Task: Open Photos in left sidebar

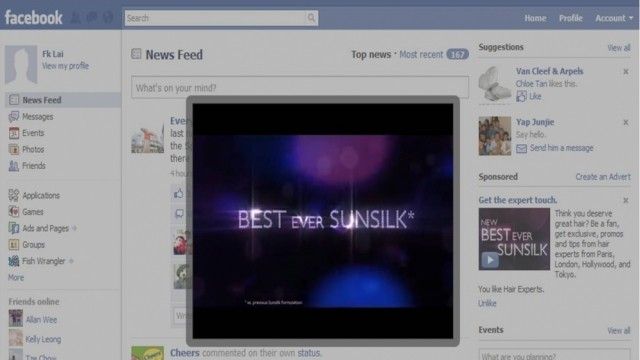Action: pos(33,149)
